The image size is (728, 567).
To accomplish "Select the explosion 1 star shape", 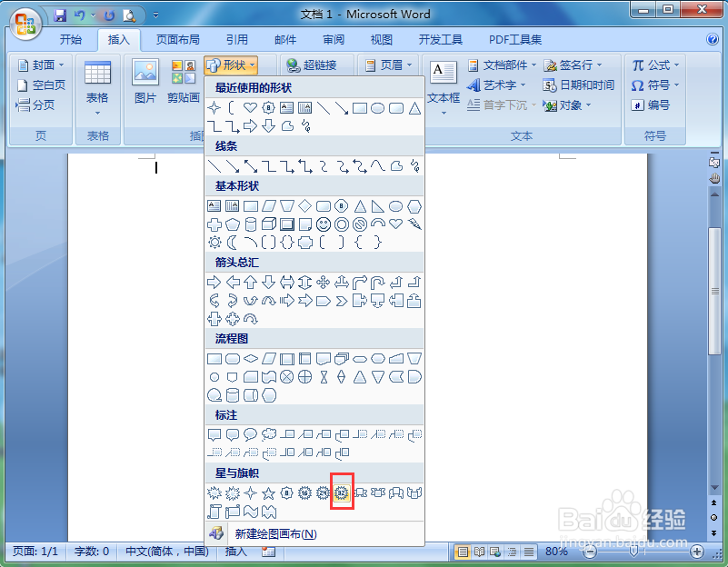I will (x=214, y=492).
